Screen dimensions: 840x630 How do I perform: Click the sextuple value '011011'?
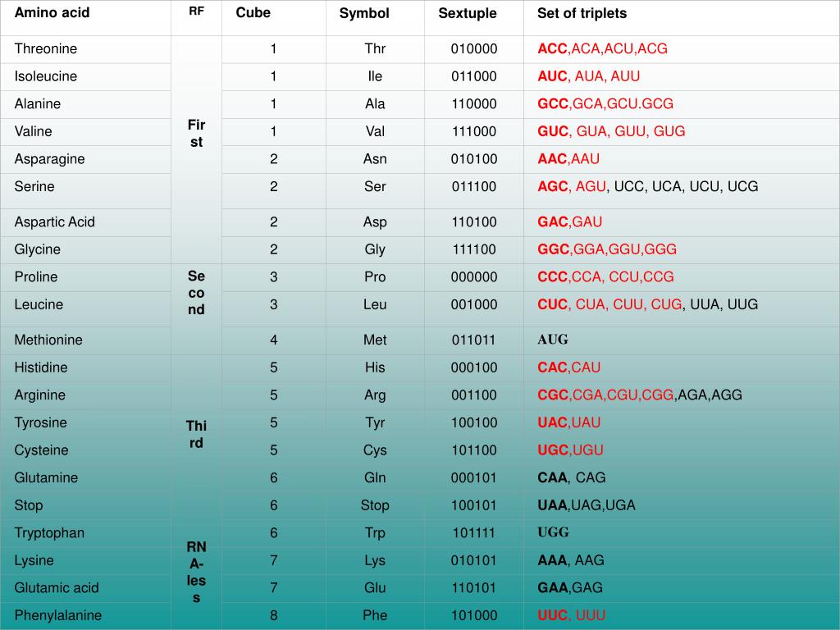click(x=473, y=340)
